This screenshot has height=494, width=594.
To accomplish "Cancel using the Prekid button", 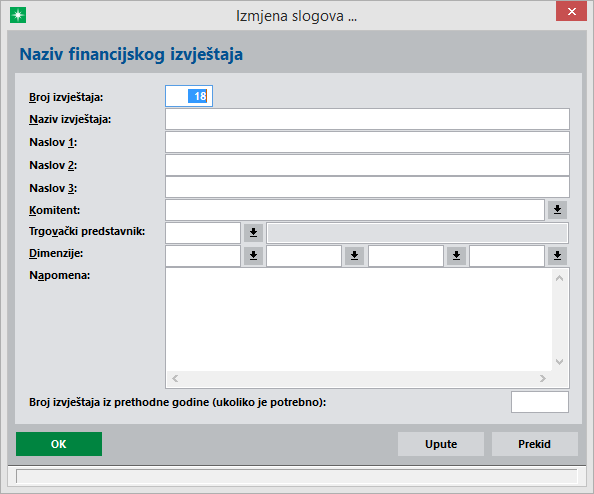I will pyautogui.click(x=535, y=444).
